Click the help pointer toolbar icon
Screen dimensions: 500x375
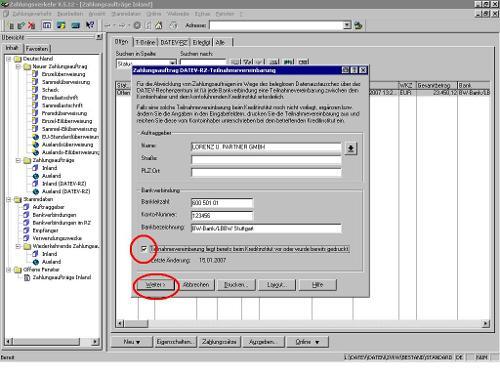90,25
